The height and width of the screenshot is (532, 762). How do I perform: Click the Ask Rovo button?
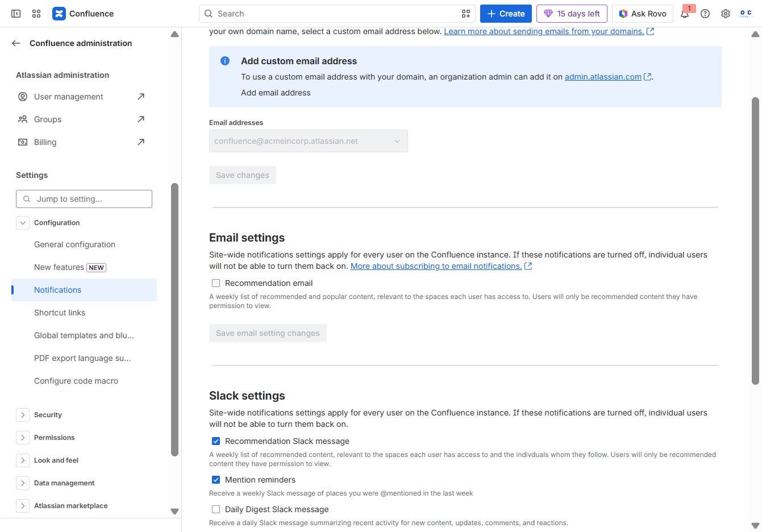[643, 14]
